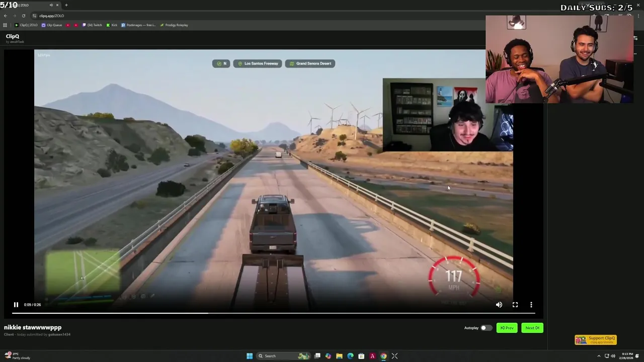Open network settings tray icon

(607, 356)
